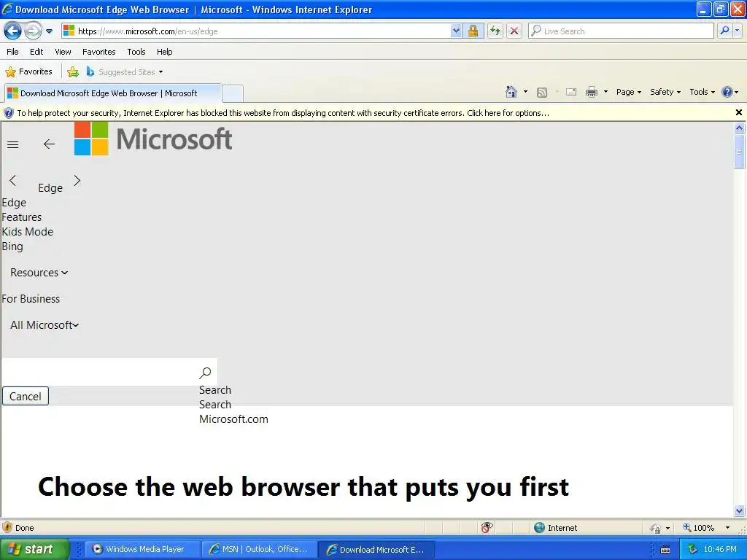Click the page search text field
This screenshot has height=560, width=747.
(98, 372)
